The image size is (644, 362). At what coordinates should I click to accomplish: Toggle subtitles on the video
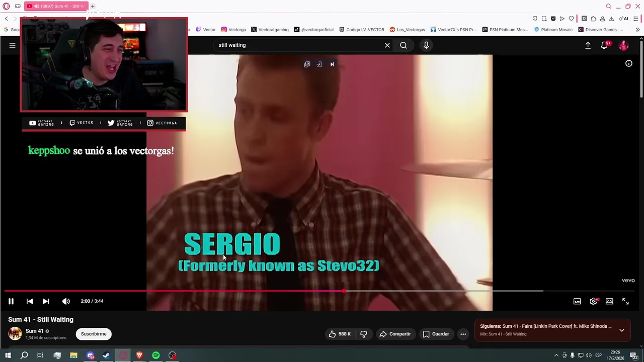click(577, 301)
